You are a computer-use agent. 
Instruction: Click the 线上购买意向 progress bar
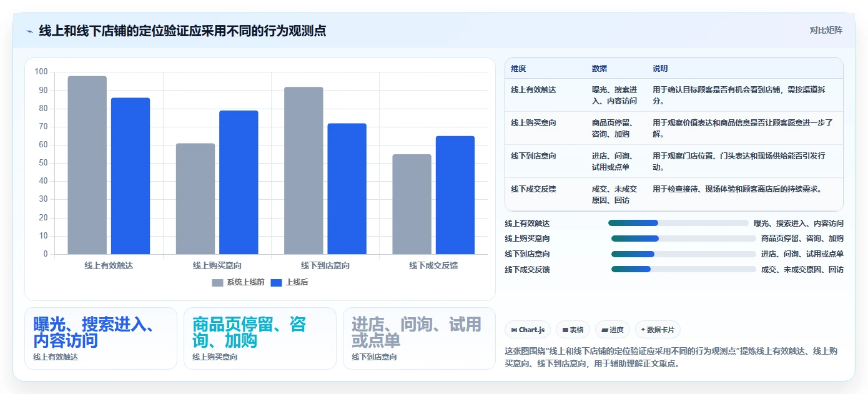[684, 239]
